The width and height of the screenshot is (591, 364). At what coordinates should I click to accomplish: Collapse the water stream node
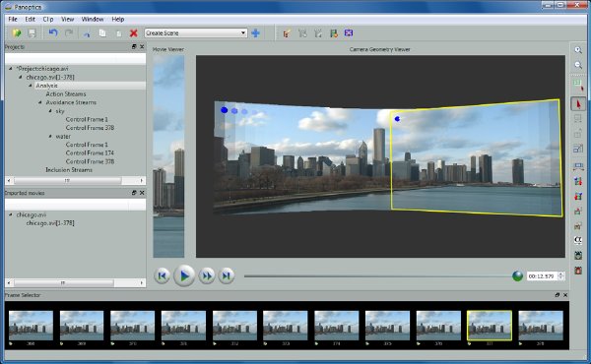pyautogui.click(x=50, y=137)
